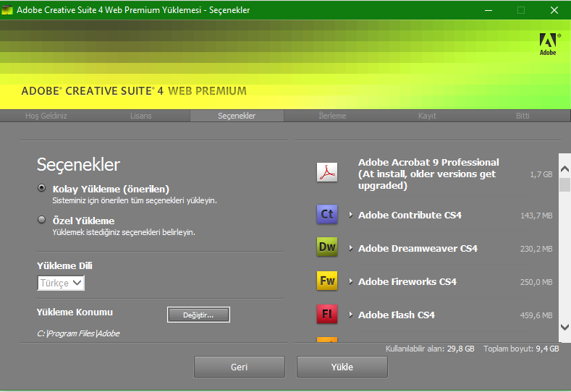Expand Adobe Contribute CS4 entry
The height and width of the screenshot is (392, 571).
(350, 215)
